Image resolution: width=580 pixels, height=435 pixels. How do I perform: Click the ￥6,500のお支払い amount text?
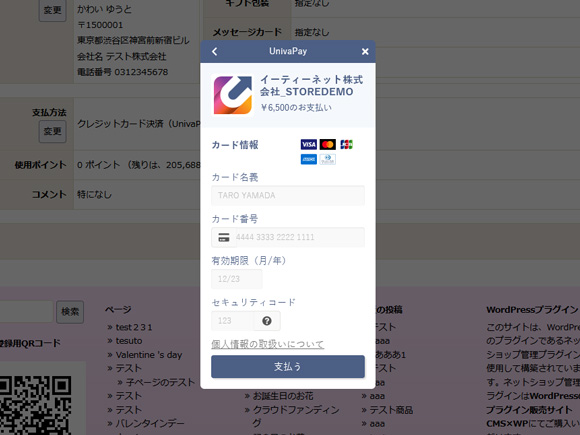click(296, 108)
